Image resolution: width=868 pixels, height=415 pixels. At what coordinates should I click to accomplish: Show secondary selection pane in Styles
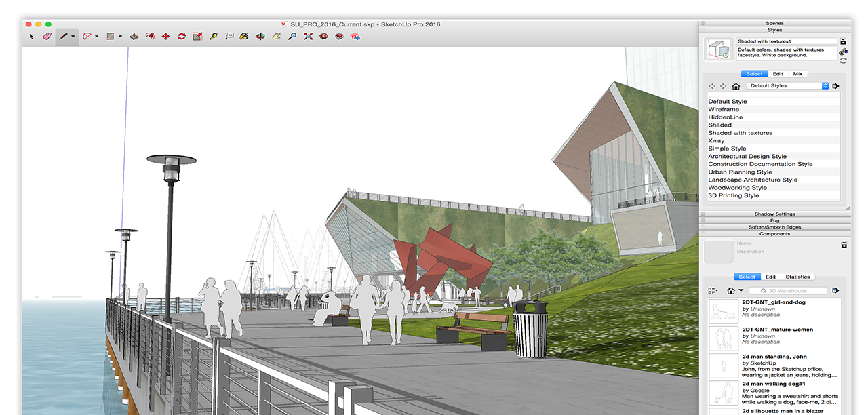coord(844,41)
